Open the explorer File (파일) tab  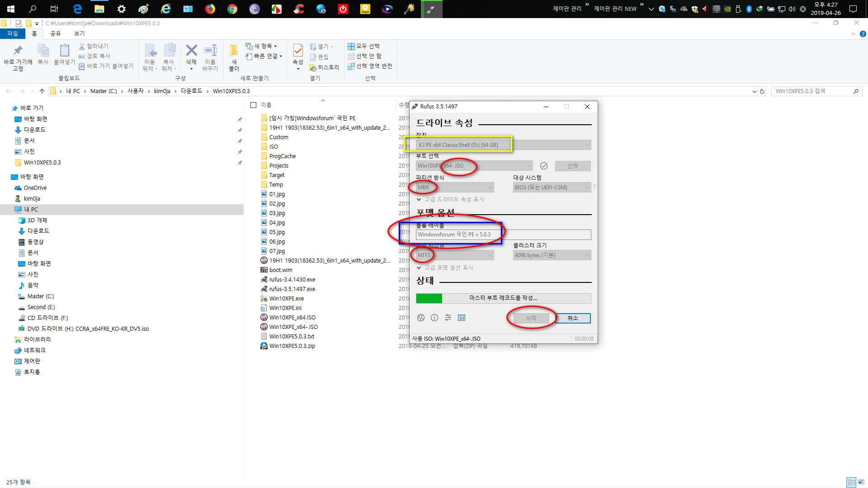pyautogui.click(x=13, y=33)
